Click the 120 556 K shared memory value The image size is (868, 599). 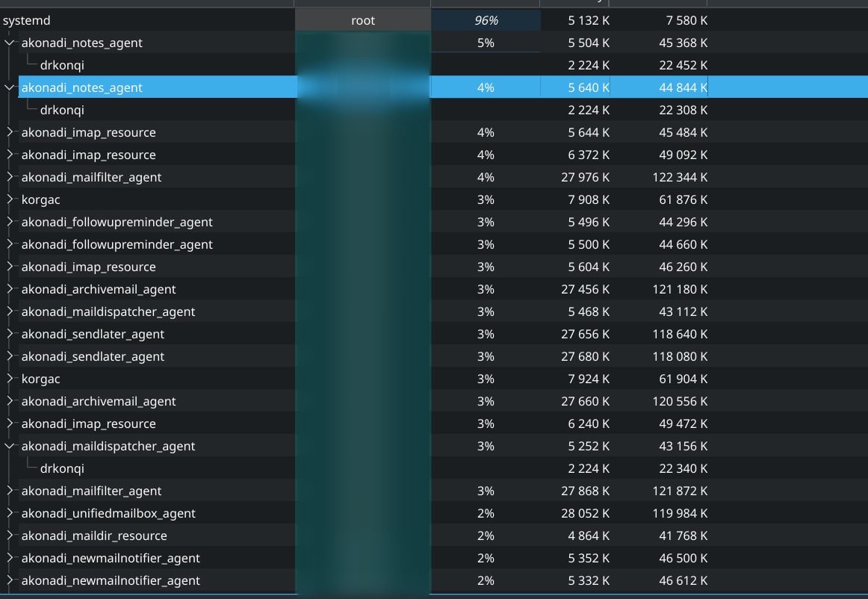click(x=680, y=401)
